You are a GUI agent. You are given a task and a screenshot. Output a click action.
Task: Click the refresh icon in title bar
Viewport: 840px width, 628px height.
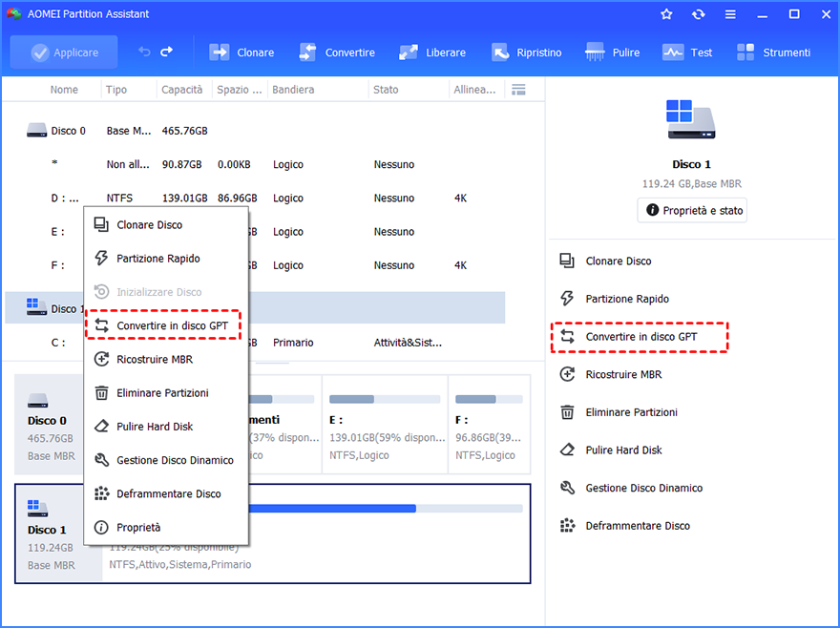click(x=698, y=14)
